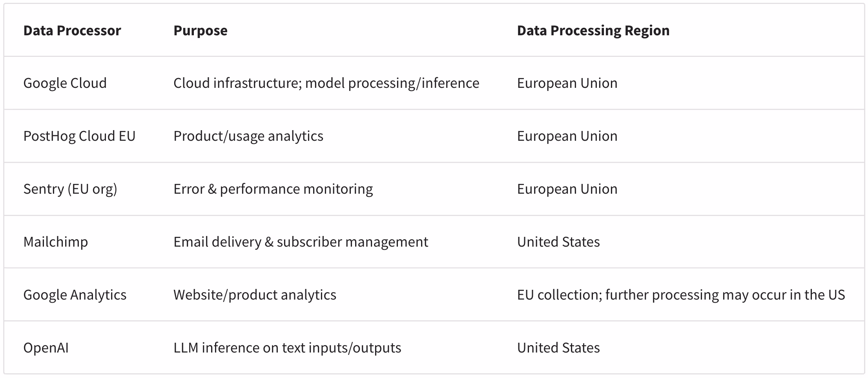Click Error & performance monitoring text
868x378 pixels.
point(273,189)
